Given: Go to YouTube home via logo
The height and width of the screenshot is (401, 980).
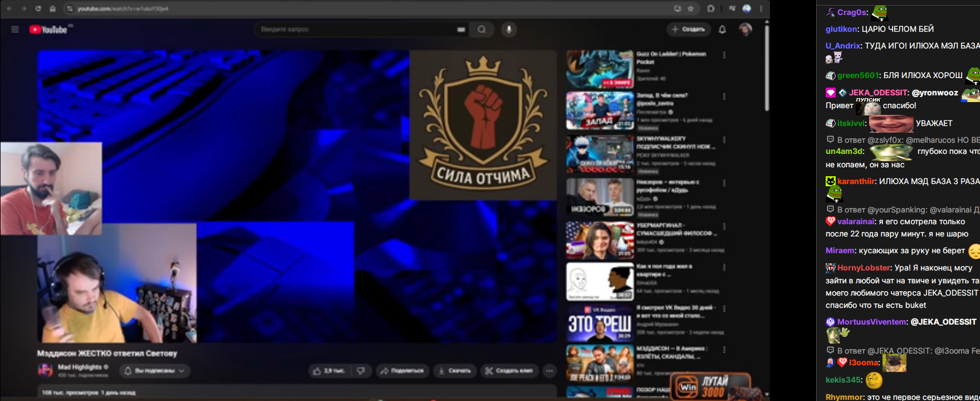Looking at the screenshot, I should pos(48,30).
